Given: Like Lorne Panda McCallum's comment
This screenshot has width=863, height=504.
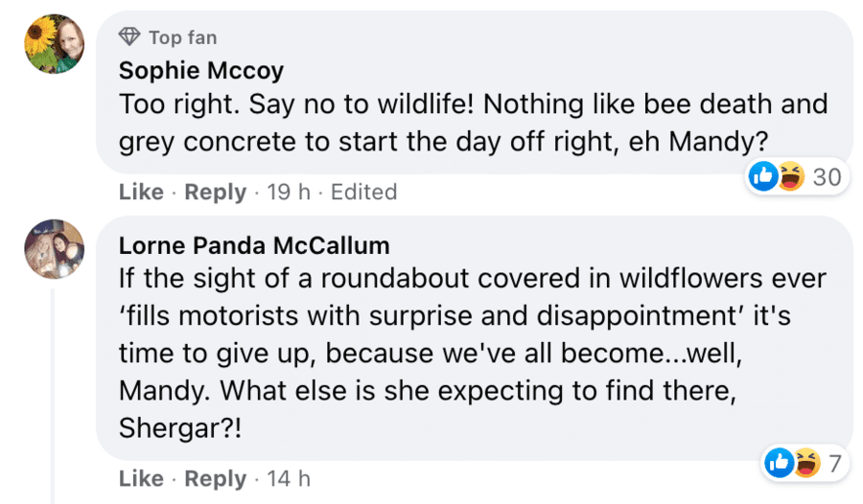Looking at the screenshot, I should [x=141, y=478].
